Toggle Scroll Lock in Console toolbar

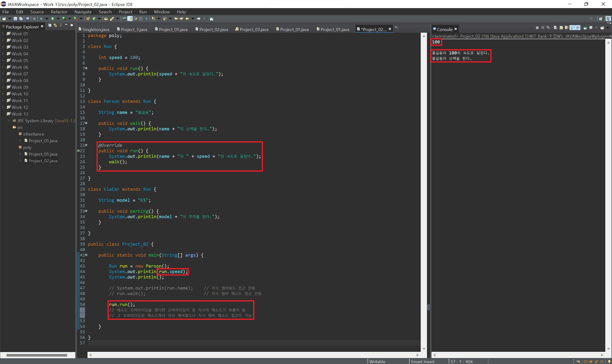(x=561, y=28)
